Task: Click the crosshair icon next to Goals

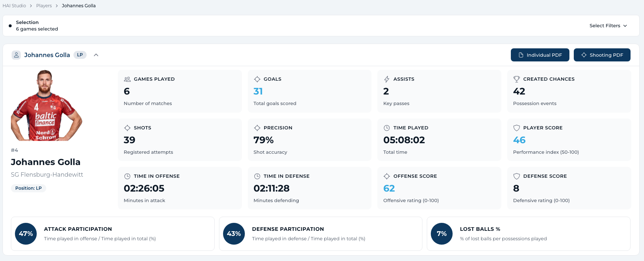Action: click(257, 79)
